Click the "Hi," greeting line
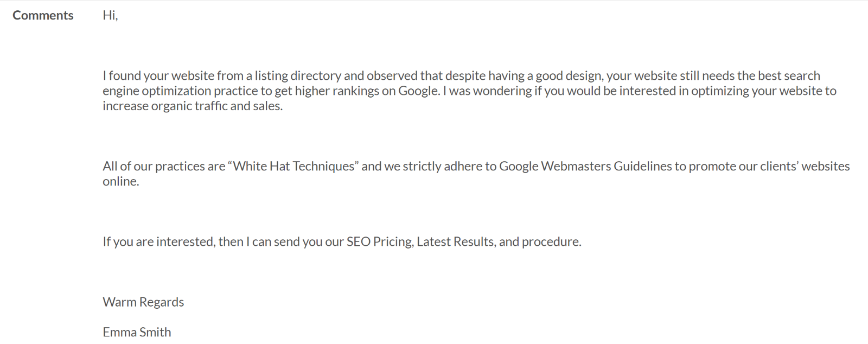 110,15
